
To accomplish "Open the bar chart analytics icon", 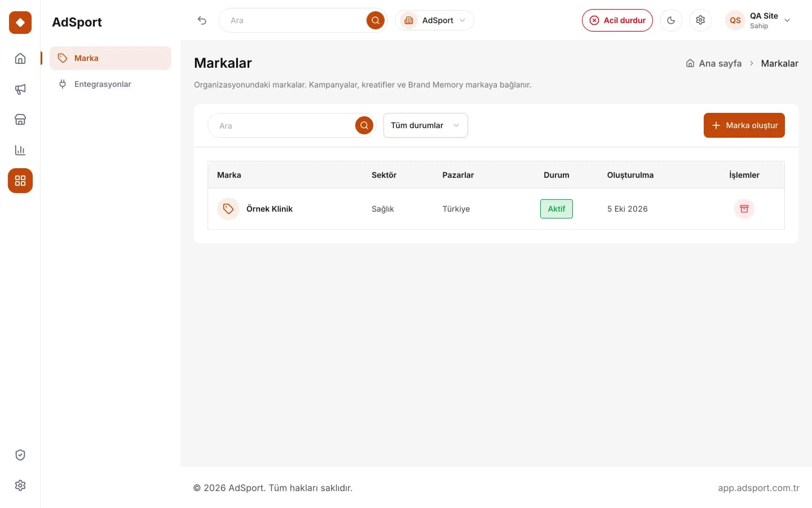I will pyautogui.click(x=20, y=150).
